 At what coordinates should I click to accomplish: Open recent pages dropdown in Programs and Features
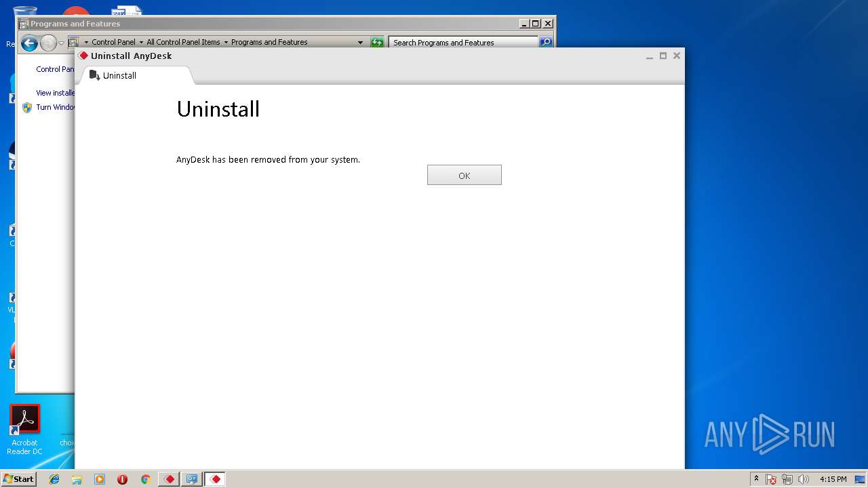pyautogui.click(x=61, y=43)
